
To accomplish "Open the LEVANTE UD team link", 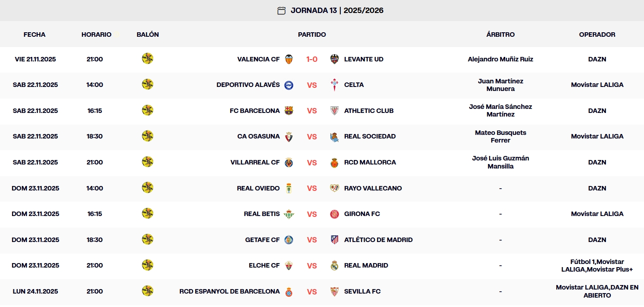I will coord(364,59).
